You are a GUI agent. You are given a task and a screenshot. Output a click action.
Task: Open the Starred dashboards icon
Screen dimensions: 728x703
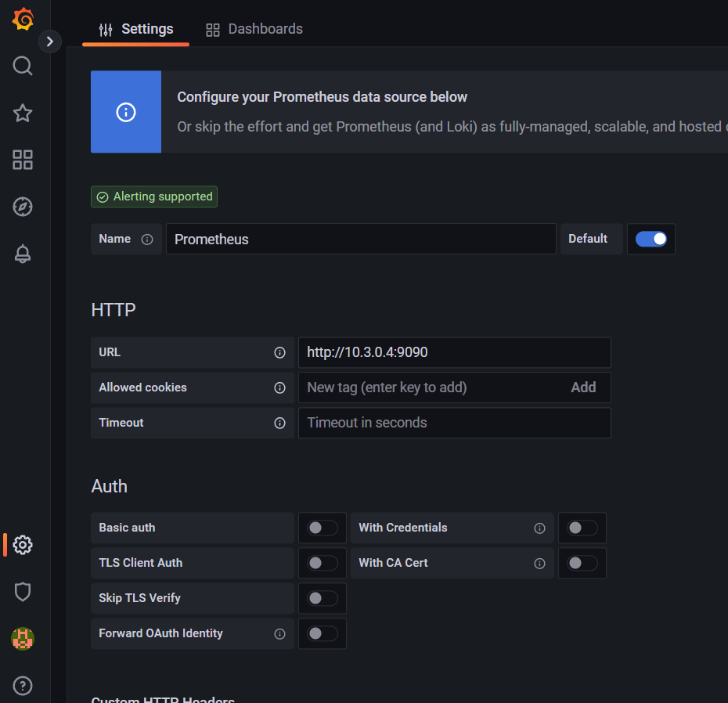click(x=23, y=113)
